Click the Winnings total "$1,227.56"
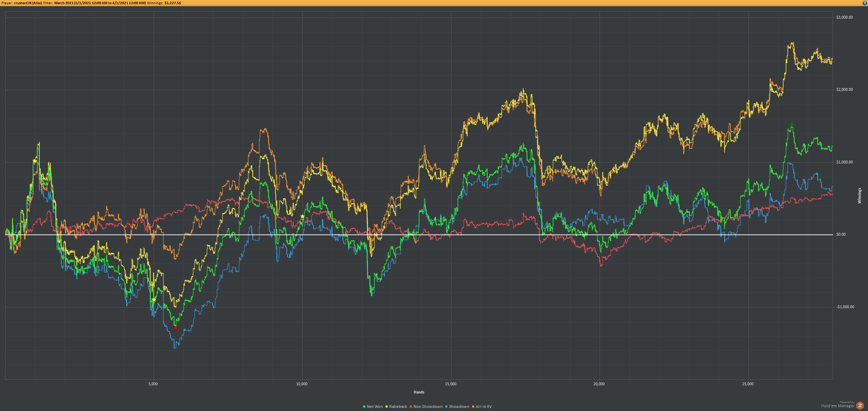Screen dimensions: 868x411 tap(173, 3)
